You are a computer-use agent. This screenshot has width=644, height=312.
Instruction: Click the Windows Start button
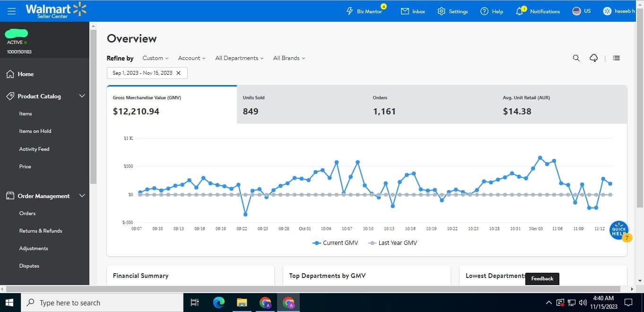pyautogui.click(x=10, y=303)
